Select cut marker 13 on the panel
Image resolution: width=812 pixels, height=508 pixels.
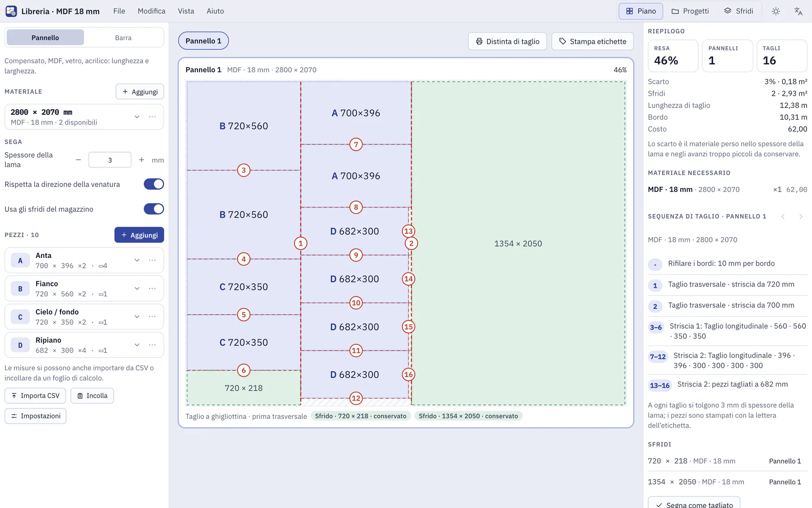(x=408, y=231)
